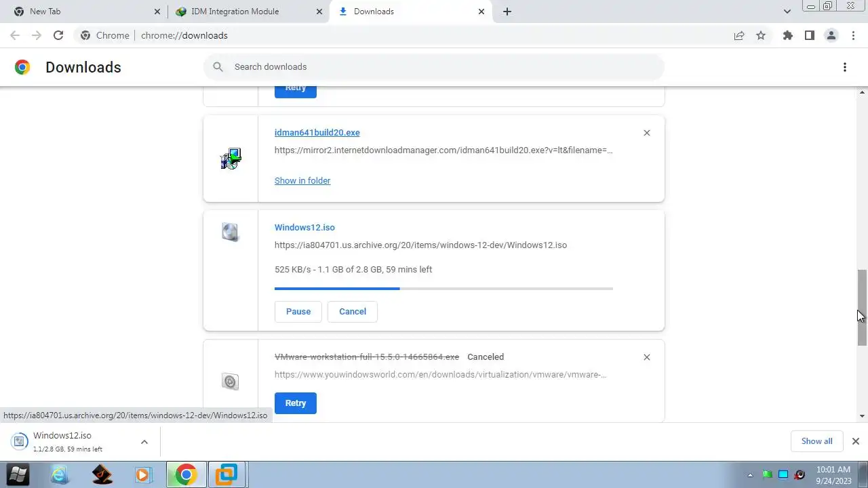
Task: Click the Chrome taskbar icon
Action: [x=186, y=475]
